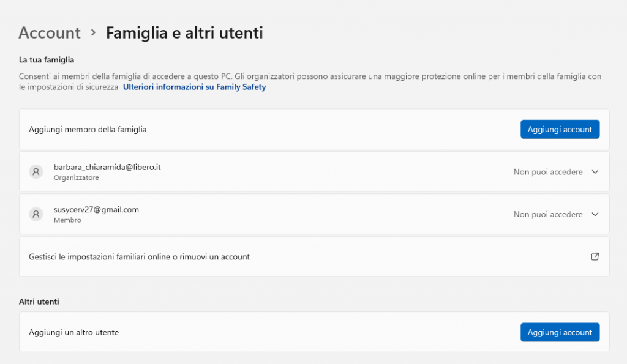The width and height of the screenshot is (627, 364).
Task: Open 'Ulteriori informazioni su Family Safety' link
Action: pos(194,87)
